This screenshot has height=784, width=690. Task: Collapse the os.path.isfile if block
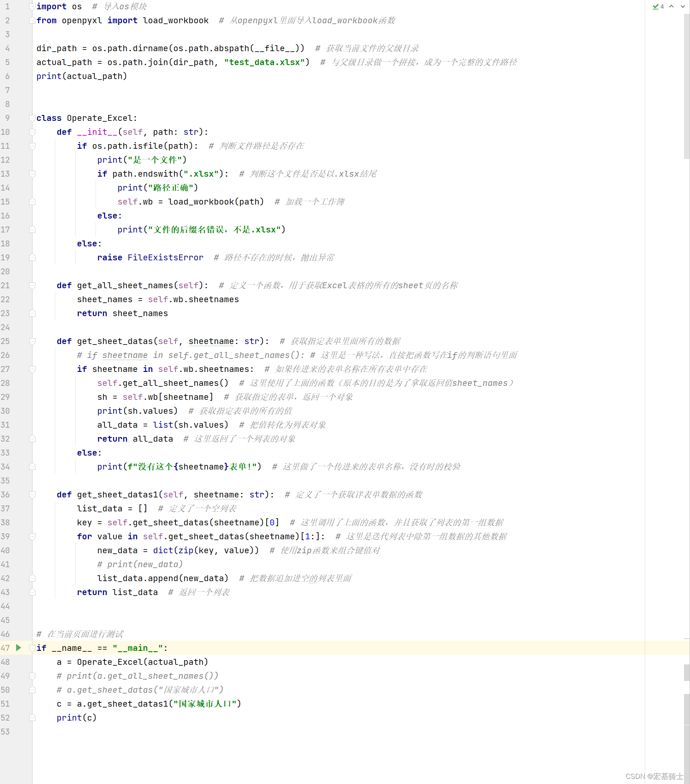(32, 146)
